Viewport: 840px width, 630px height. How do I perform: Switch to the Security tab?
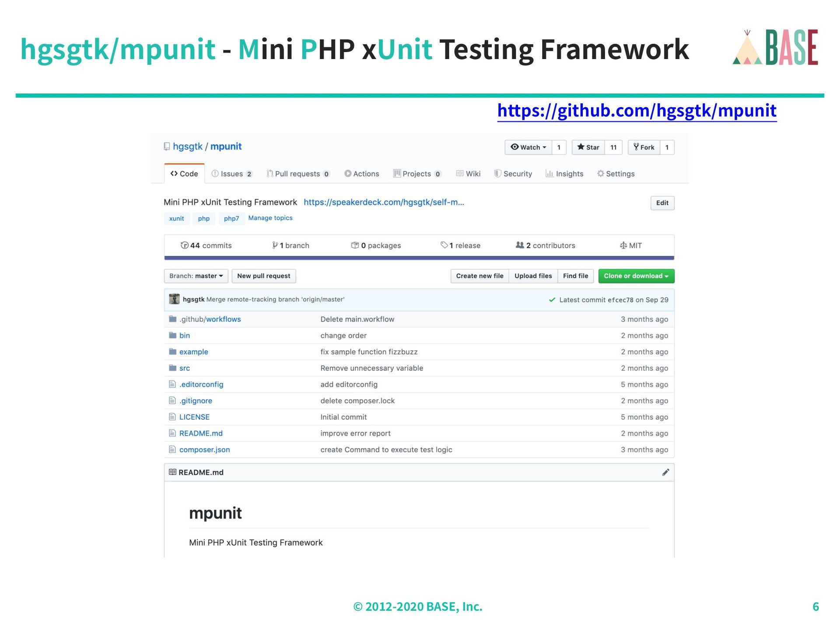513,174
